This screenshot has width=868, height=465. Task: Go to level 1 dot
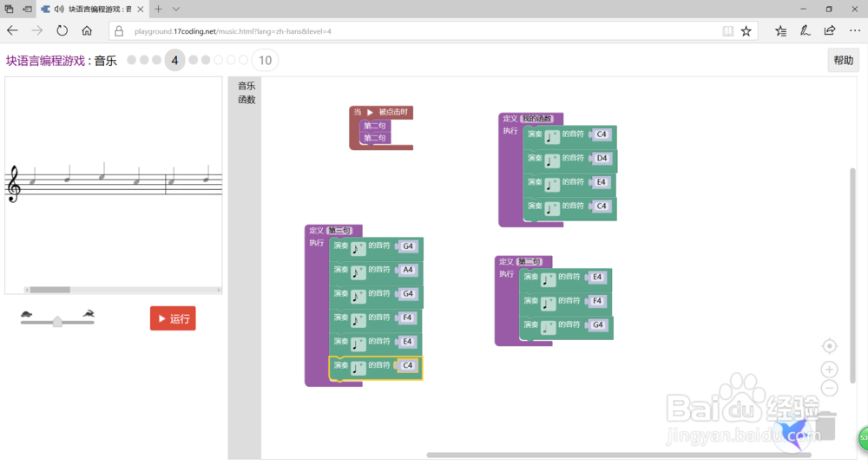pos(131,60)
